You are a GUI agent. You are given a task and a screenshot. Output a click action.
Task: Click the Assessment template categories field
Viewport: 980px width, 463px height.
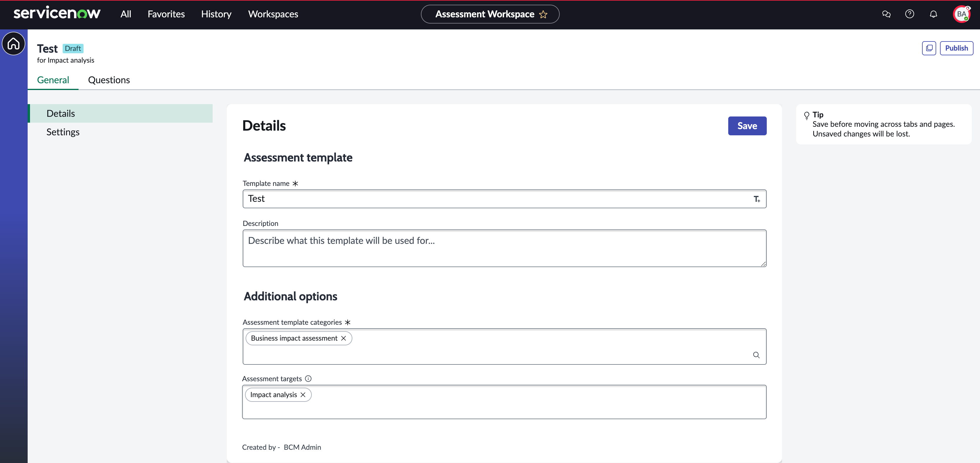504,346
